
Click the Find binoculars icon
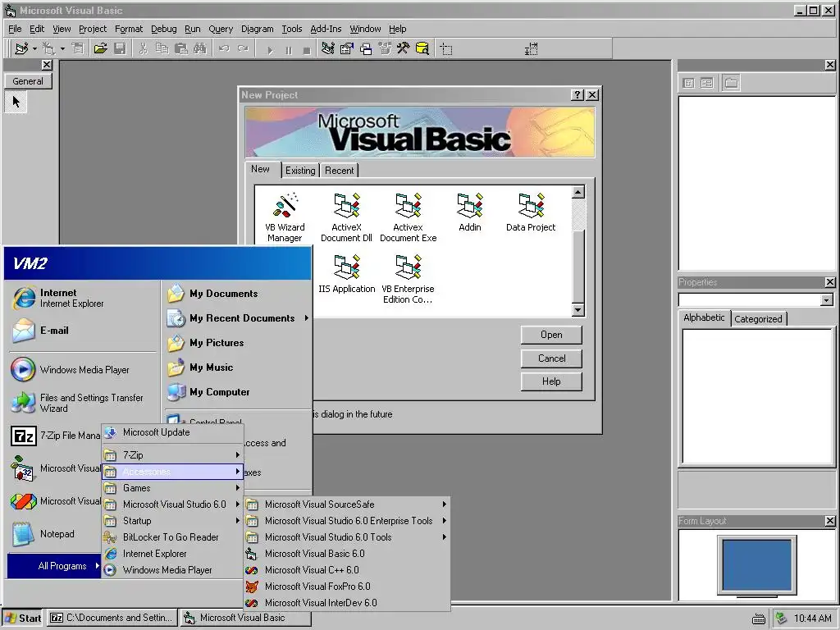point(200,48)
